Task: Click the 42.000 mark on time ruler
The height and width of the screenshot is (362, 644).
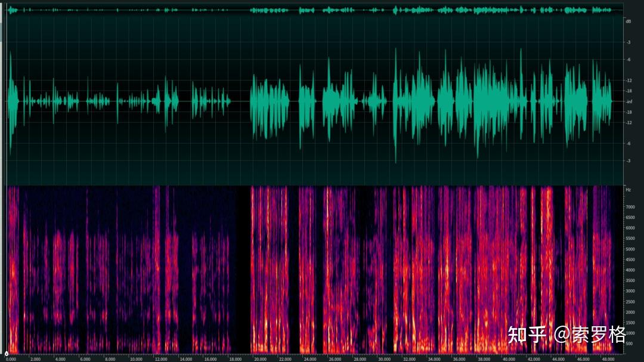Action: [534, 359]
